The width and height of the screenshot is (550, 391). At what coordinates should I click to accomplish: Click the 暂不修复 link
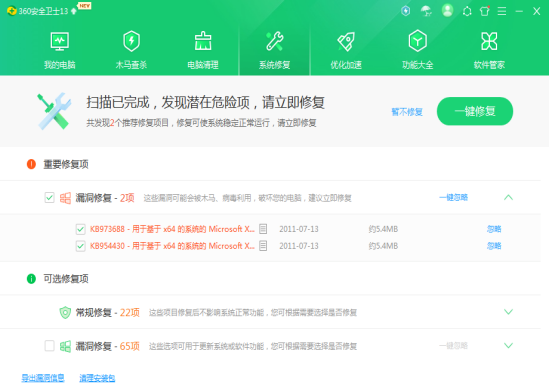(407, 112)
